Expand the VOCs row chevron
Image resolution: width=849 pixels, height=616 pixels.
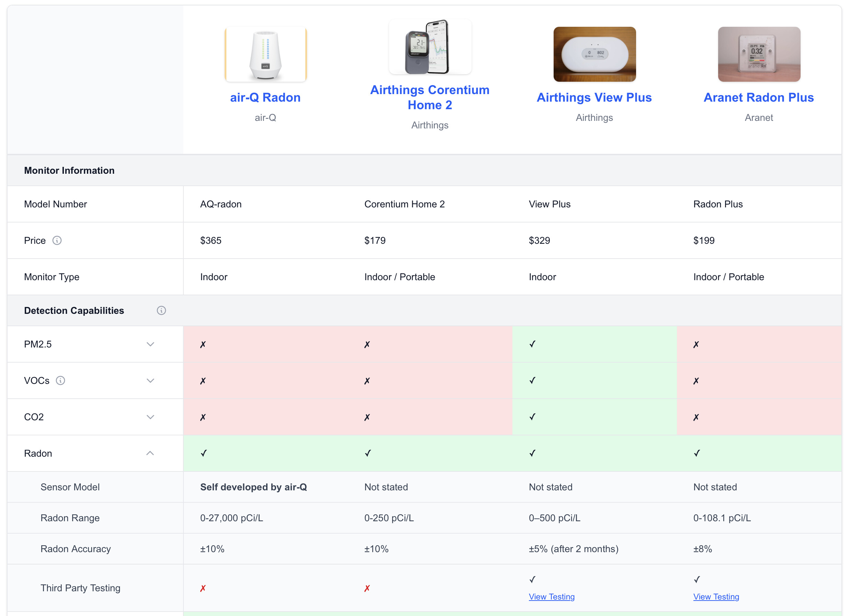(x=150, y=380)
